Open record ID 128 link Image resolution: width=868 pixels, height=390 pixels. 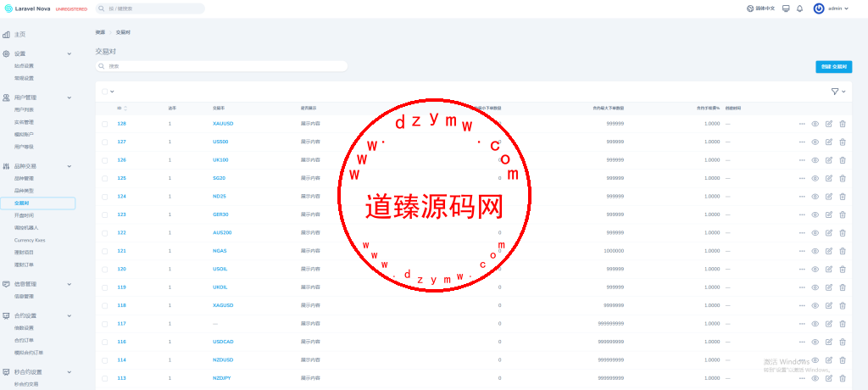click(x=122, y=124)
